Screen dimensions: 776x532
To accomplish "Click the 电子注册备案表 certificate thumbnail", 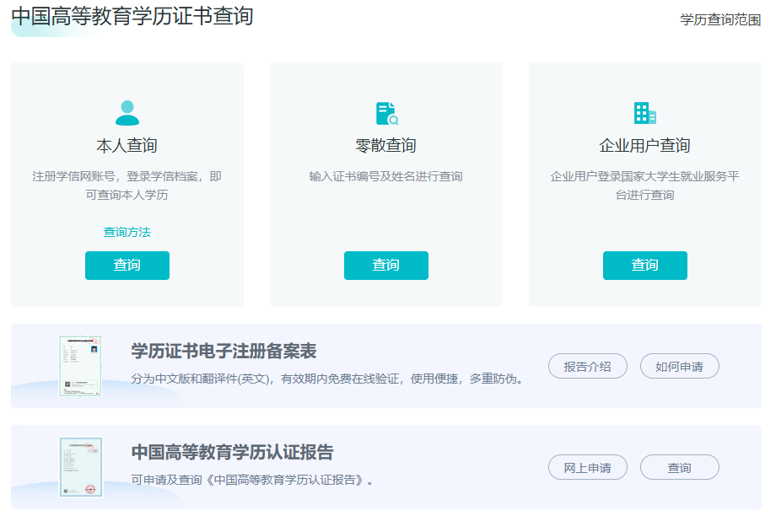I will (x=79, y=366).
